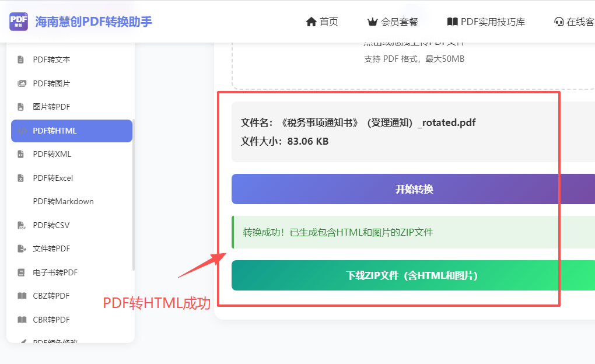Viewport: 595px width, 364px height.
Task: Click the PDF app logo icon
Action: 19,21
